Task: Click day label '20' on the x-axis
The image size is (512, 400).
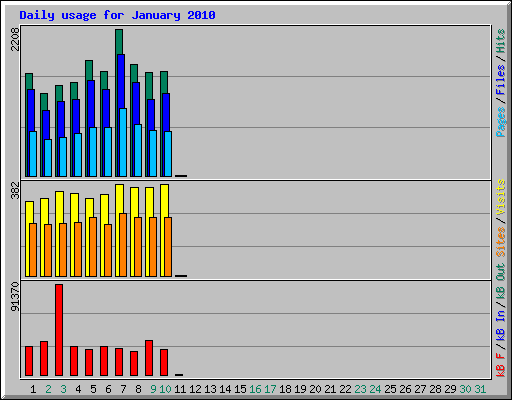Action: coord(315,389)
